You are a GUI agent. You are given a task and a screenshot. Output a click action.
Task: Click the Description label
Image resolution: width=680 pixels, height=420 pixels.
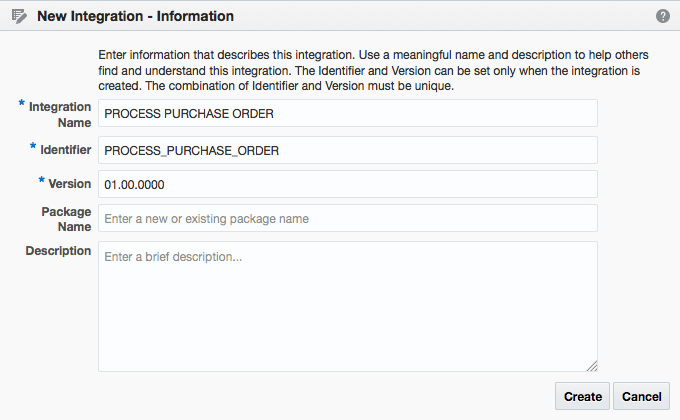(58, 251)
